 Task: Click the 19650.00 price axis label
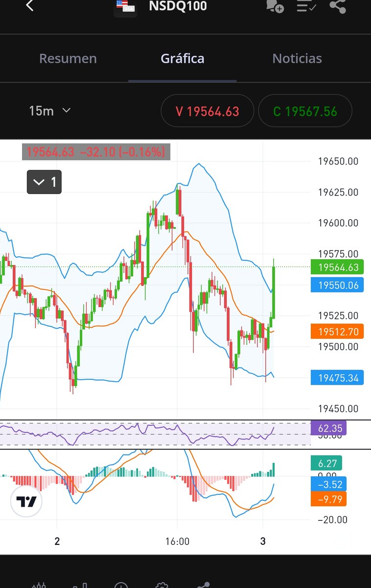pyautogui.click(x=338, y=161)
